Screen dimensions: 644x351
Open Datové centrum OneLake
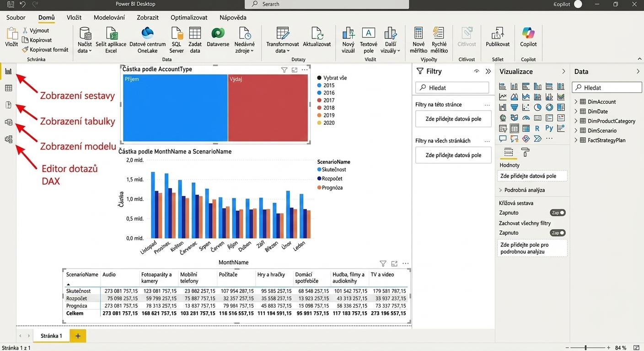click(x=147, y=40)
